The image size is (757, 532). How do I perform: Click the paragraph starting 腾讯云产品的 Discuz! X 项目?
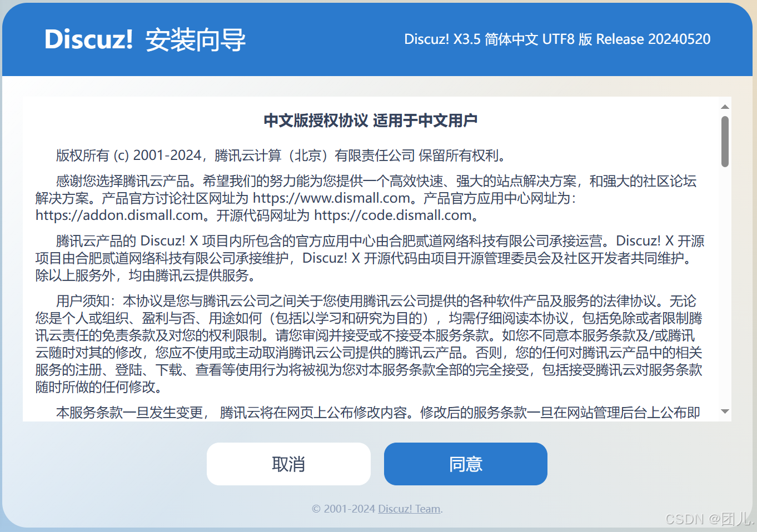[x=370, y=258]
